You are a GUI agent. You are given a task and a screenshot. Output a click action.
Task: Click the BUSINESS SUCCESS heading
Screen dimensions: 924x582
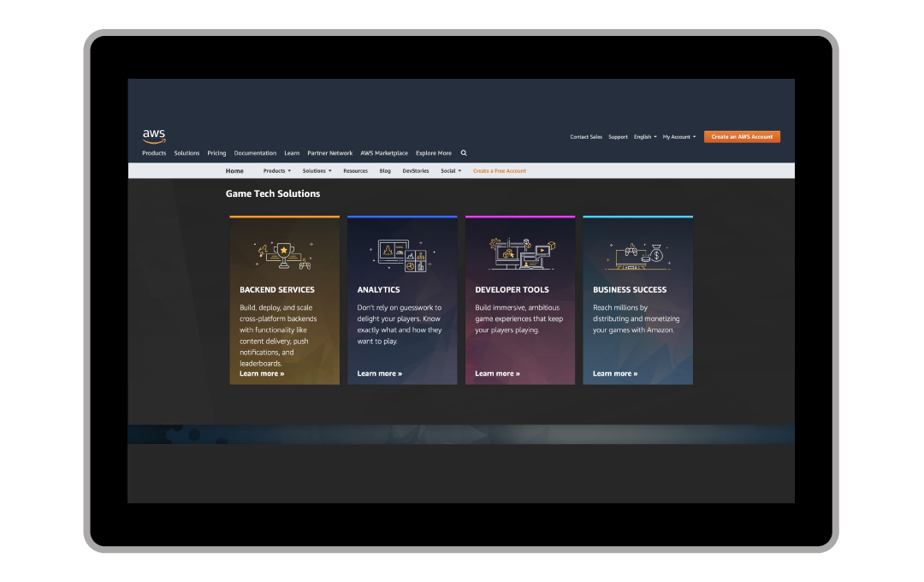[630, 290]
